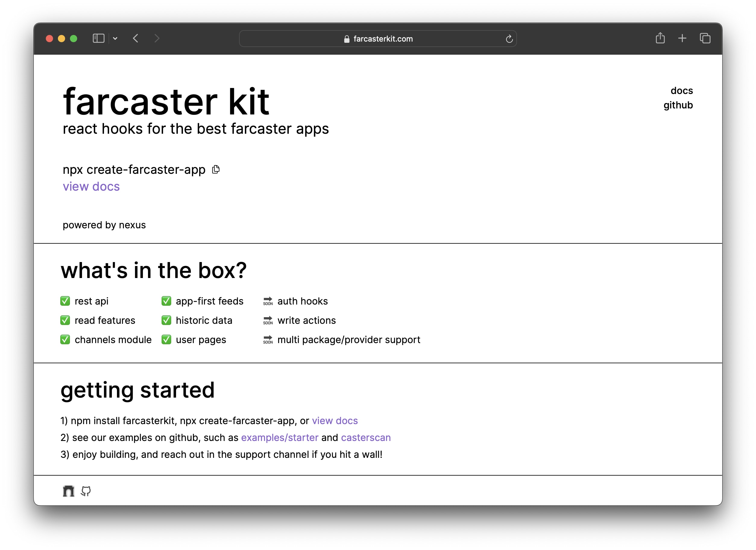Click the green check beside app-first feeds
This screenshot has width=756, height=550.
pyautogui.click(x=166, y=301)
